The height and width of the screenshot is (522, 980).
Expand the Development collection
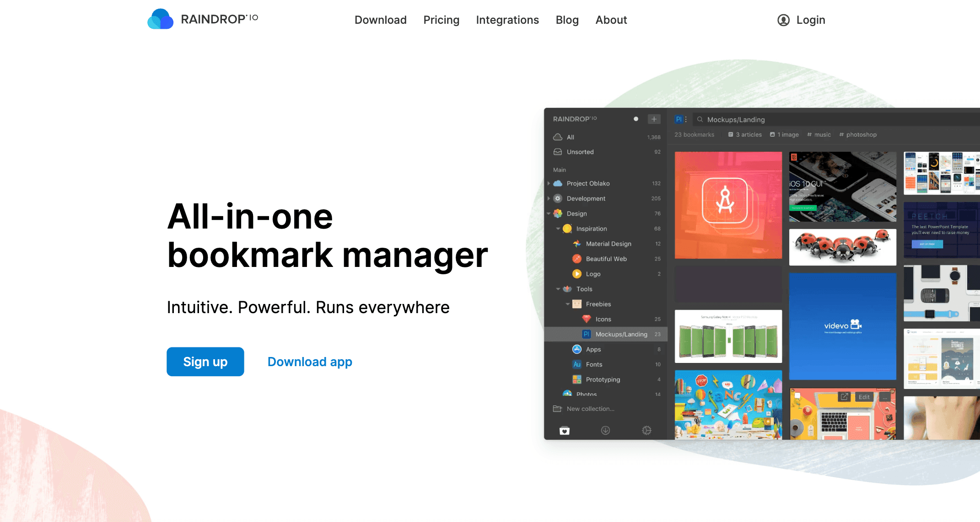[549, 198]
